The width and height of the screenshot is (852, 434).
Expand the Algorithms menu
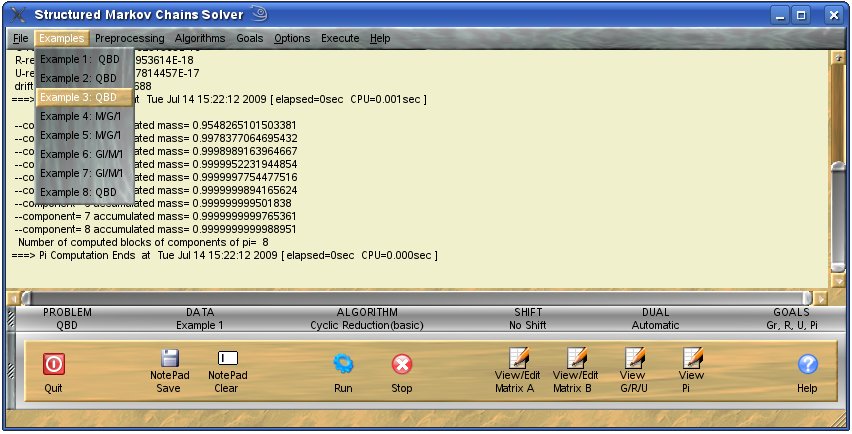coord(201,38)
